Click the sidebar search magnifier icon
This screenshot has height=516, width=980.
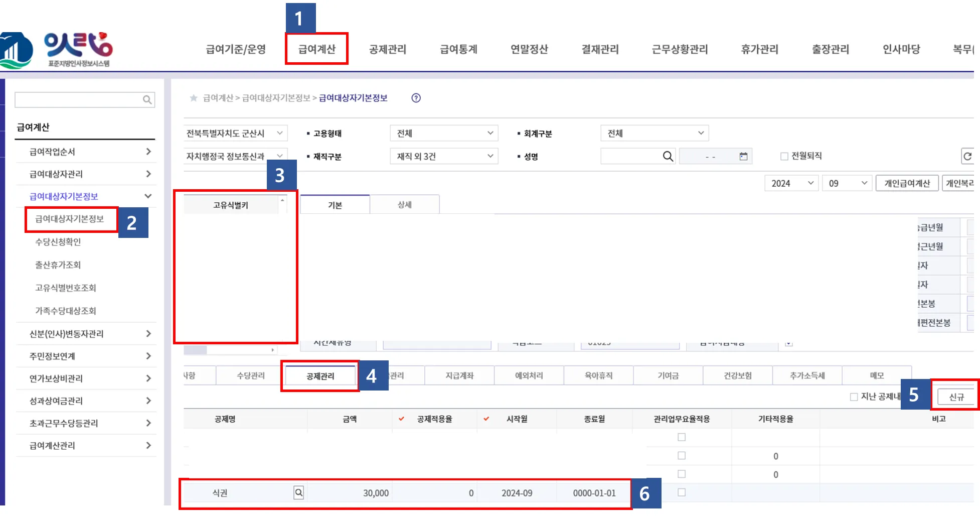(147, 100)
